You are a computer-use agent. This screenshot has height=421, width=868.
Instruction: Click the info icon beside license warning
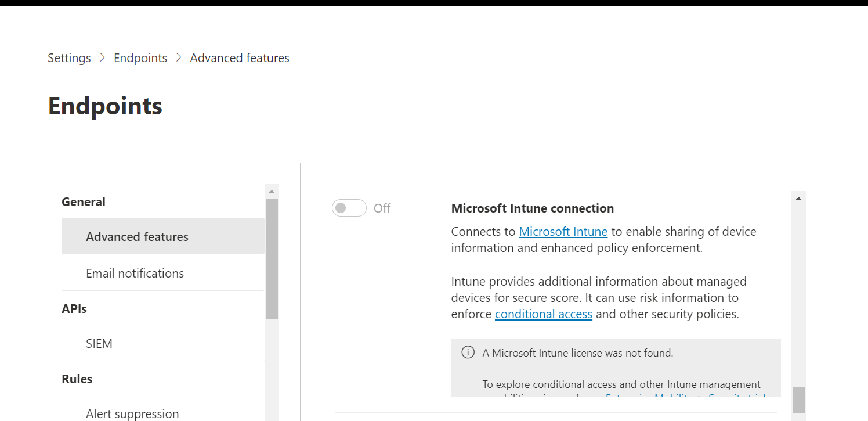tap(468, 352)
